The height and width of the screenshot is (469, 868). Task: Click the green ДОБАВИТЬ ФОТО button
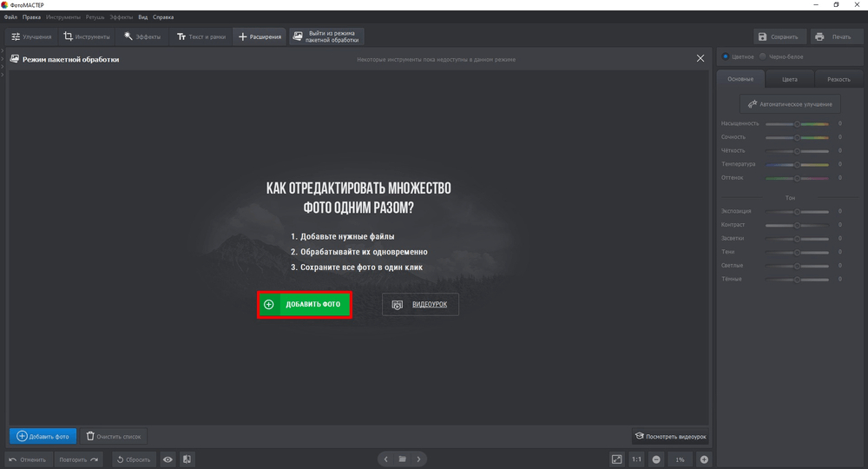(305, 305)
